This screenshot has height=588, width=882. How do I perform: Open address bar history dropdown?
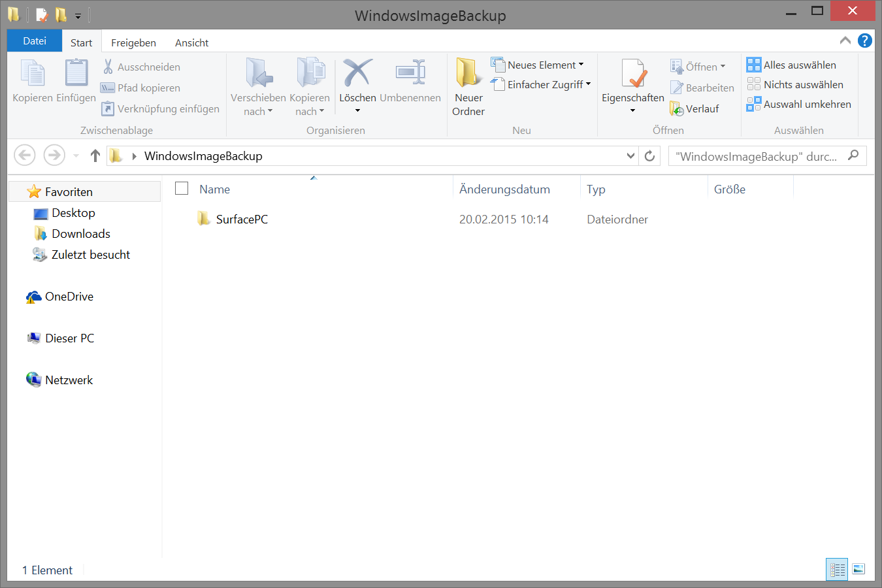click(630, 155)
